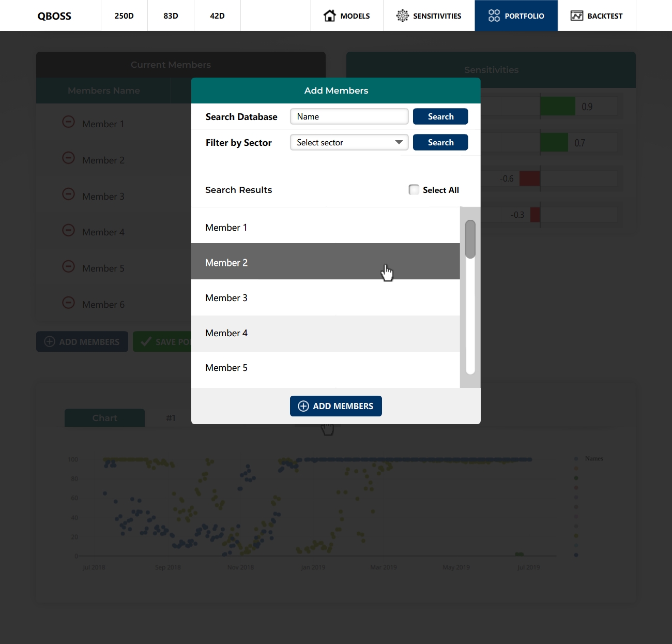Switch to the 250D tab
The width and height of the screenshot is (672, 644).
pos(124,16)
